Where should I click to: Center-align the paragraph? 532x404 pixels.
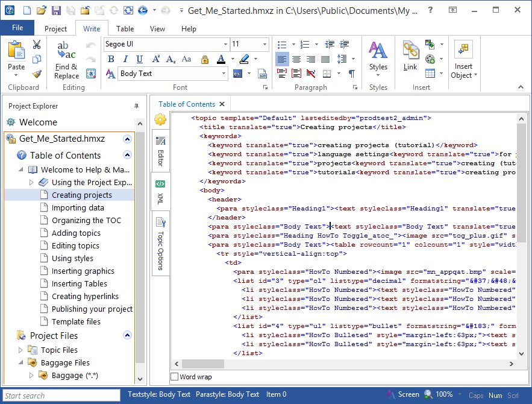click(x=296, y=59)
